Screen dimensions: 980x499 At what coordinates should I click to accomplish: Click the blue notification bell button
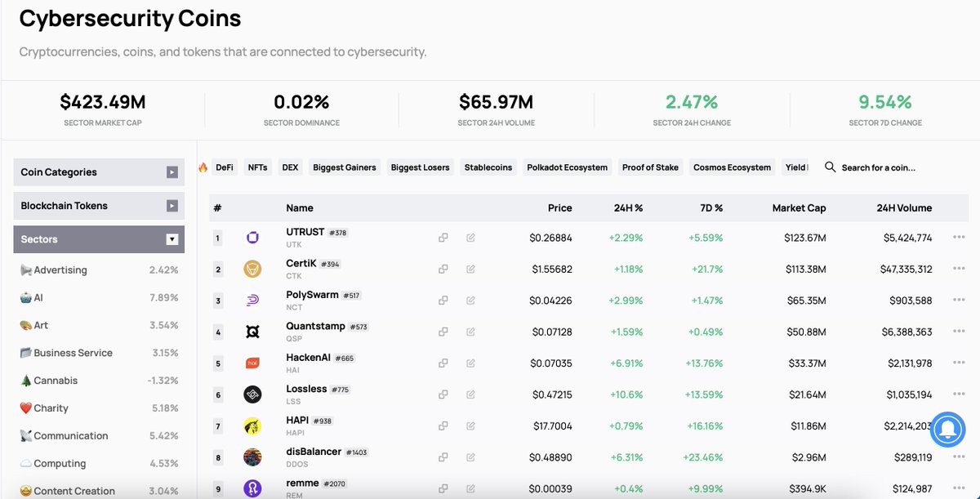tap(947, 428)
